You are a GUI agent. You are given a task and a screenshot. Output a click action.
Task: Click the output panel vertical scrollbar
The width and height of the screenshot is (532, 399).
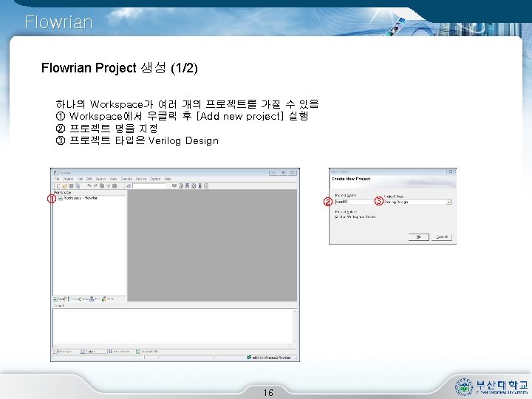tap(295, 326)
